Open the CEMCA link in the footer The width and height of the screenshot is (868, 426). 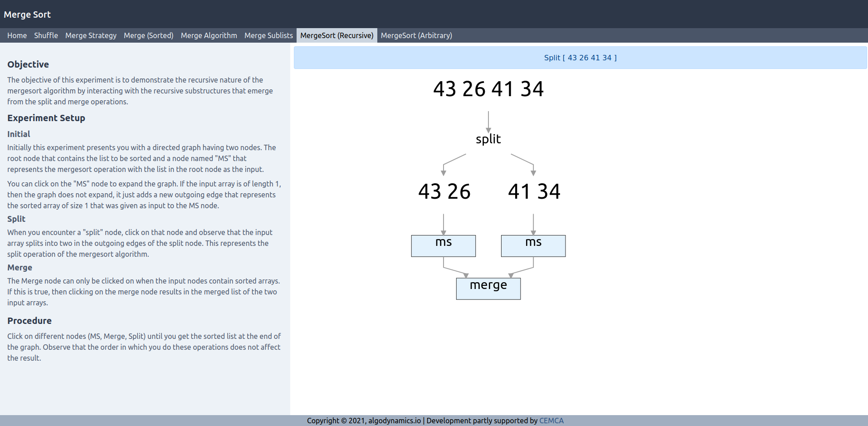coord(551,421)
